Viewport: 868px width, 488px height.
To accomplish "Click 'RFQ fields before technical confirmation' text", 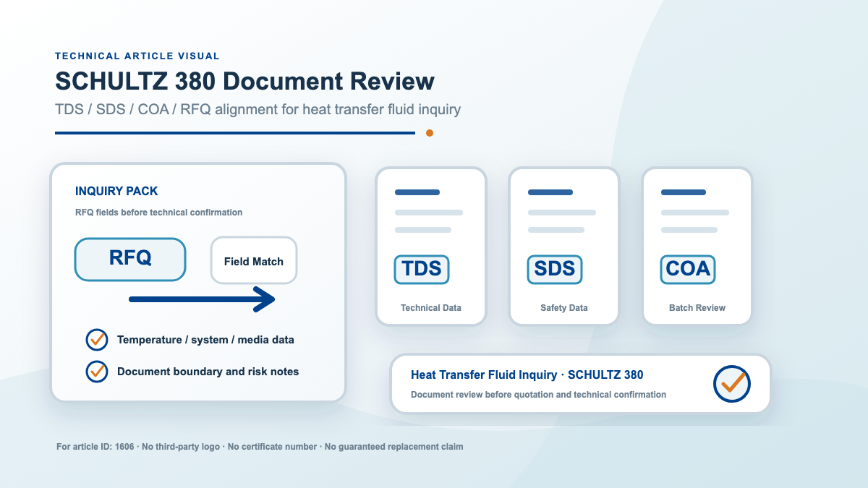I will pos(158,213).
